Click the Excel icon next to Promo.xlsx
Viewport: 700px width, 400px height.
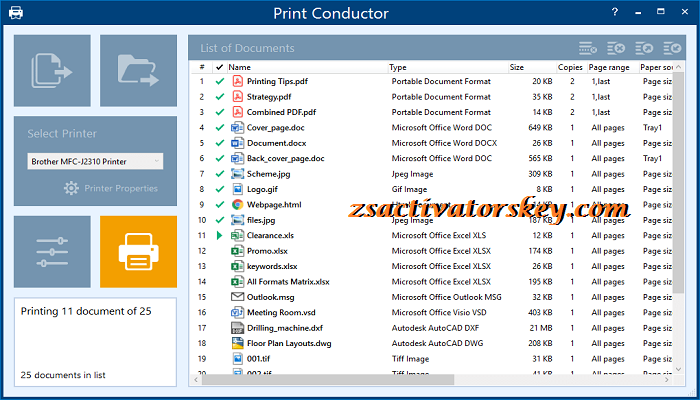(237, 251)
